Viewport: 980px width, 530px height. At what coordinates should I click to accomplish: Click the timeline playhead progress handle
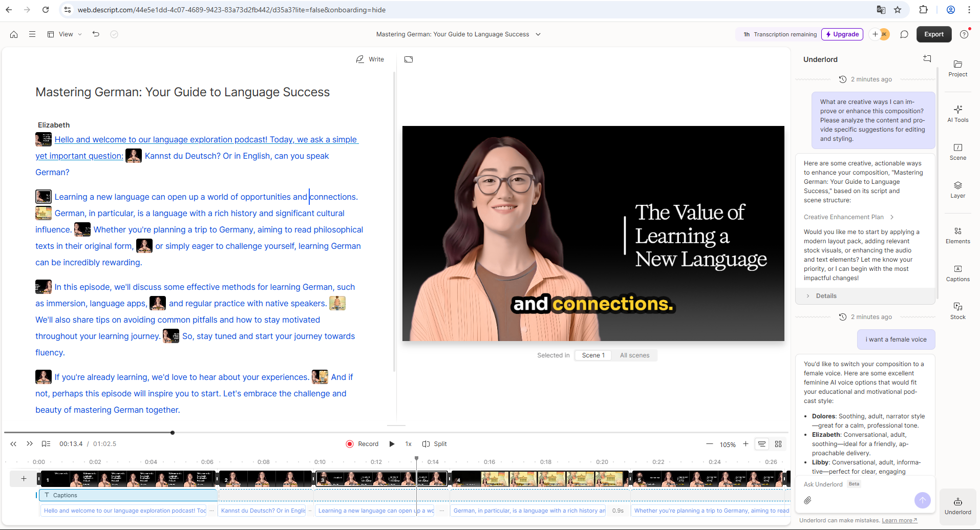point(173,433)
